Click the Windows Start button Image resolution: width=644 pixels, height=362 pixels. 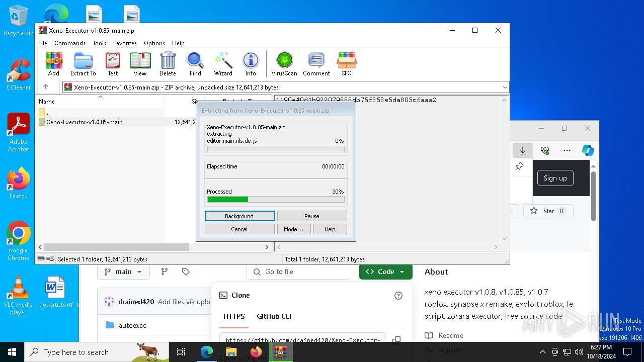click(12, 352)
